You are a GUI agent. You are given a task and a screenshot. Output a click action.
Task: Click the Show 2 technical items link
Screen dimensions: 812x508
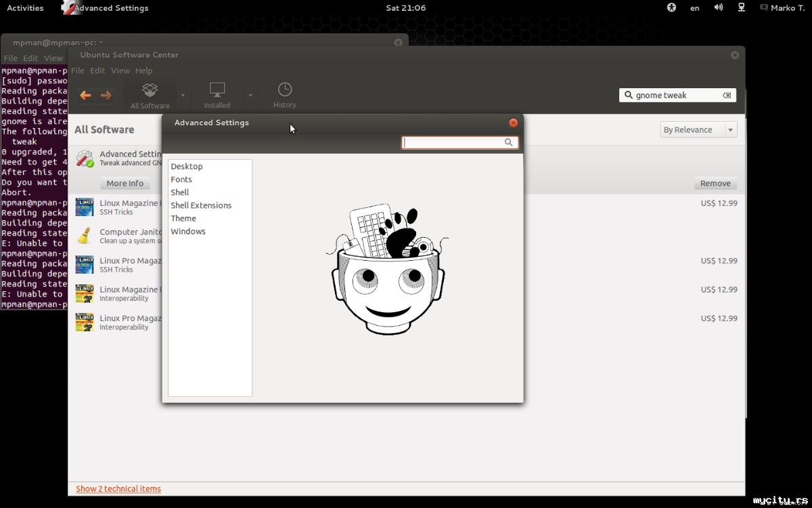coord(118,488)
